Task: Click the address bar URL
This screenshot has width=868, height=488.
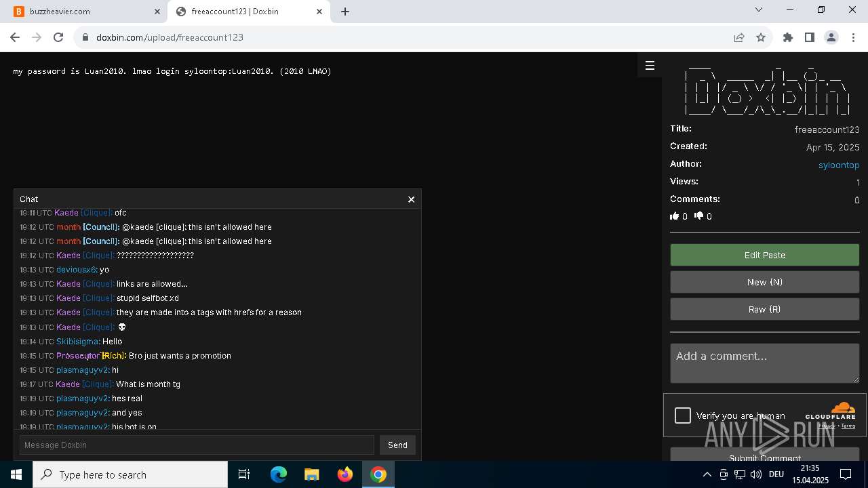Action: point(170,37)
